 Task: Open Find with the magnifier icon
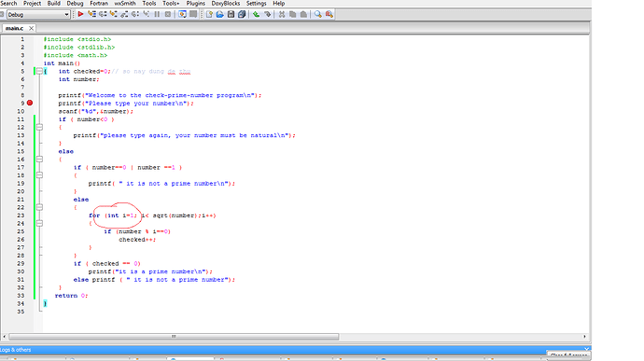pyautogui.click(x=318, y=14)
